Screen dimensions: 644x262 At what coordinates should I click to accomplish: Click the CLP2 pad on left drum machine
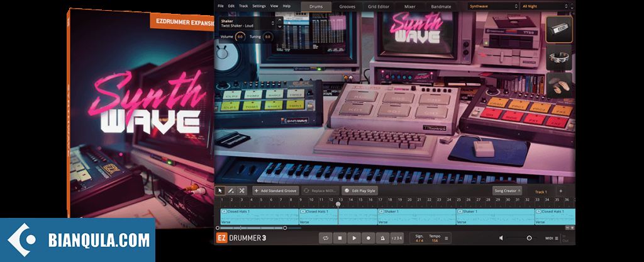click(x=231, y=94)
